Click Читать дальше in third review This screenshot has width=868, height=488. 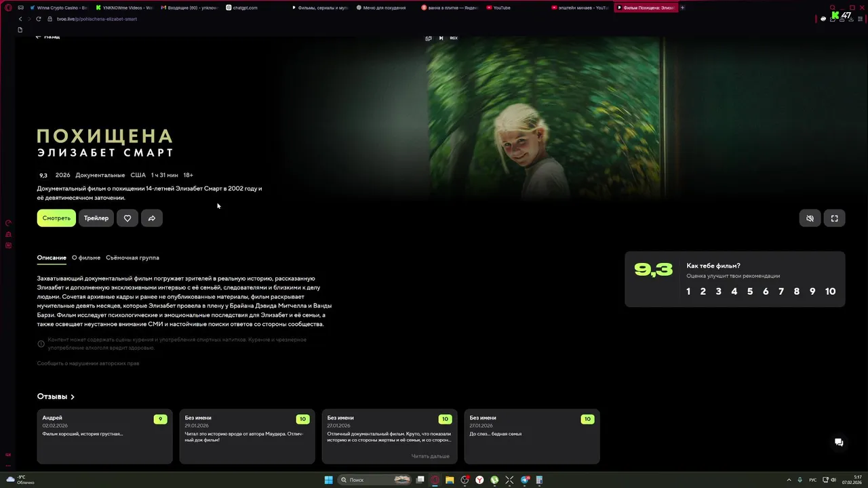coord(430,456)
